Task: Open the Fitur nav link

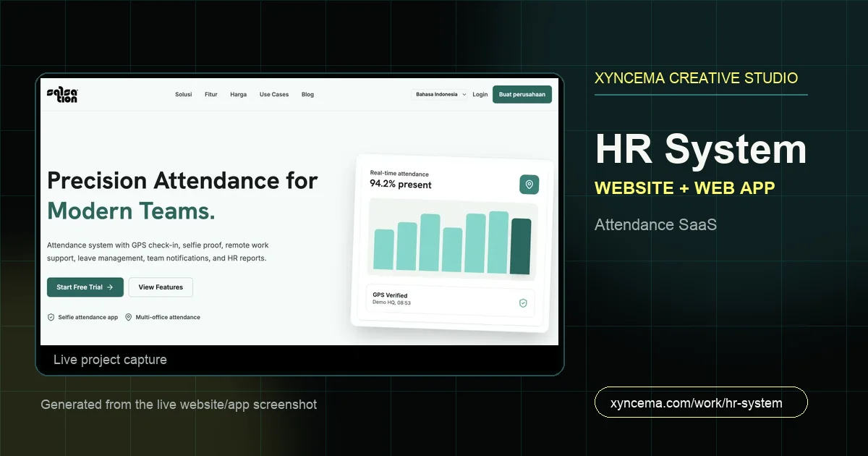Action: (x=211, y=95)
